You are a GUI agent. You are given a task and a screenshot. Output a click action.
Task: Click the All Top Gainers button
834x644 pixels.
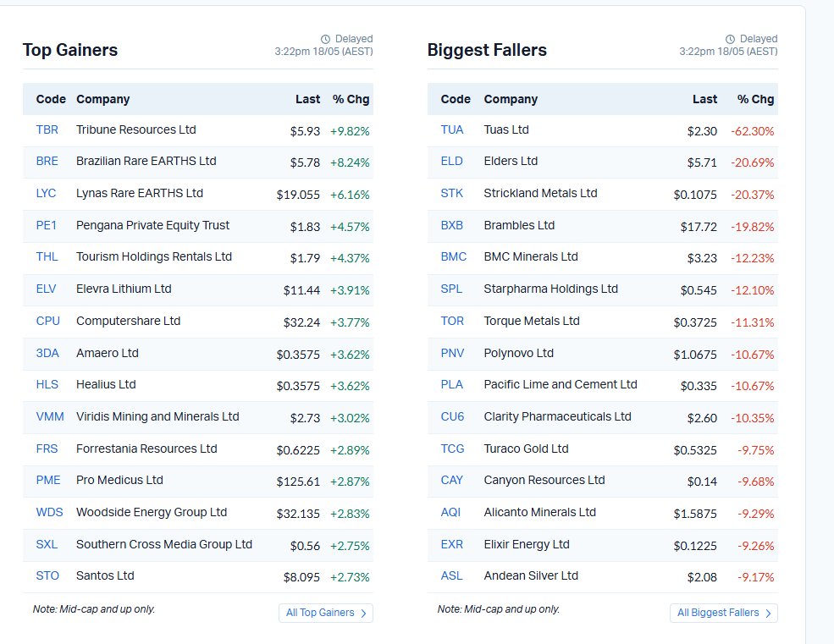point(325,613)
